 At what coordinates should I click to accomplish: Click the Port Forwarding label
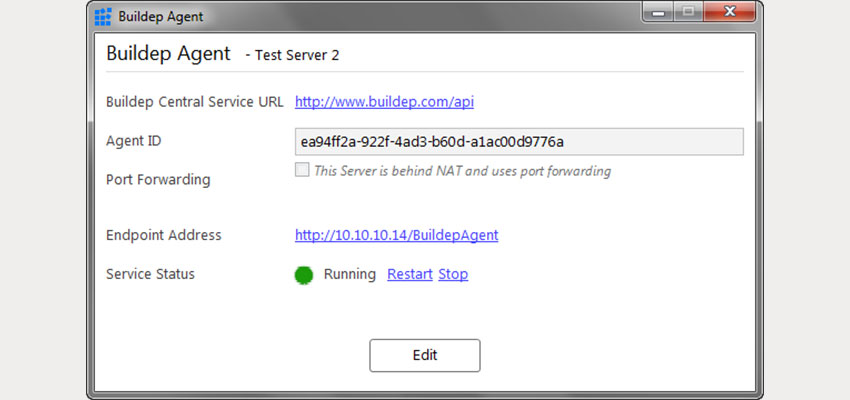pos(158,179)
